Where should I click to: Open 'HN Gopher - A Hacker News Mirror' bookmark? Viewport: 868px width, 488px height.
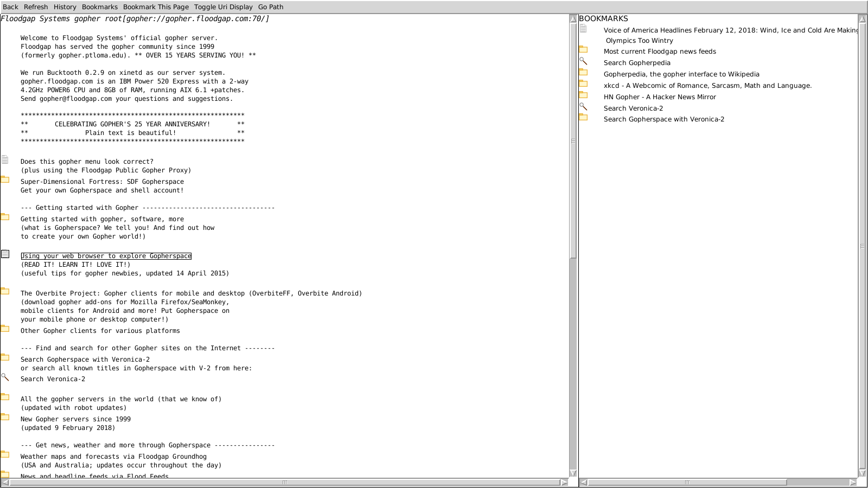coord(660,97)
